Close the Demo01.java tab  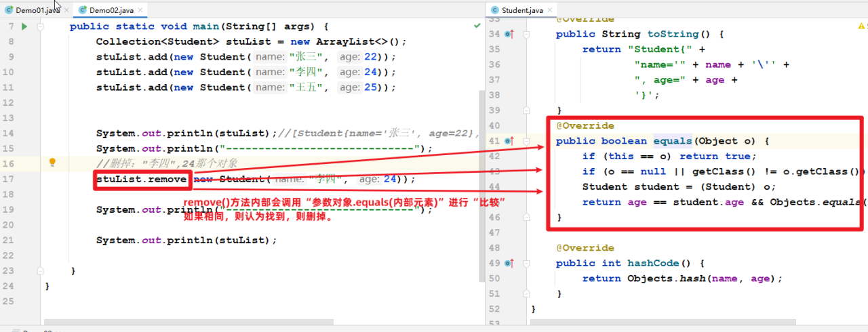point(65,9)
